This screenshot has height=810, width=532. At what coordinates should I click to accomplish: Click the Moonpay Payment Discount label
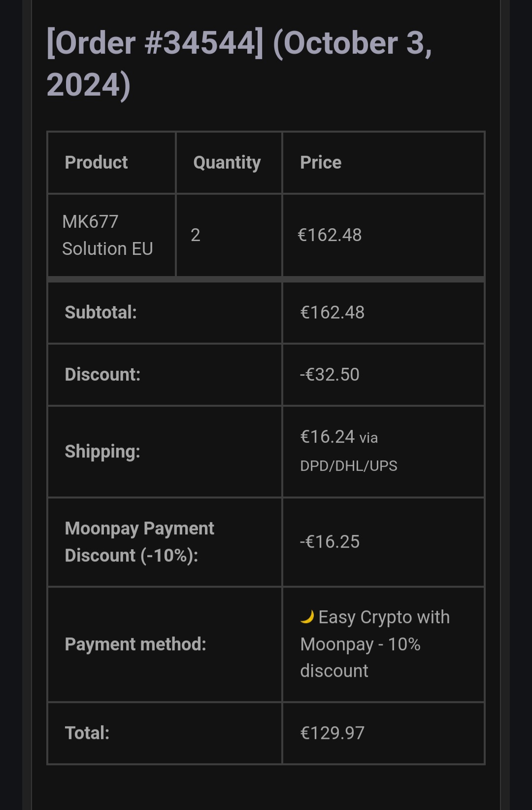coord(139,542)
